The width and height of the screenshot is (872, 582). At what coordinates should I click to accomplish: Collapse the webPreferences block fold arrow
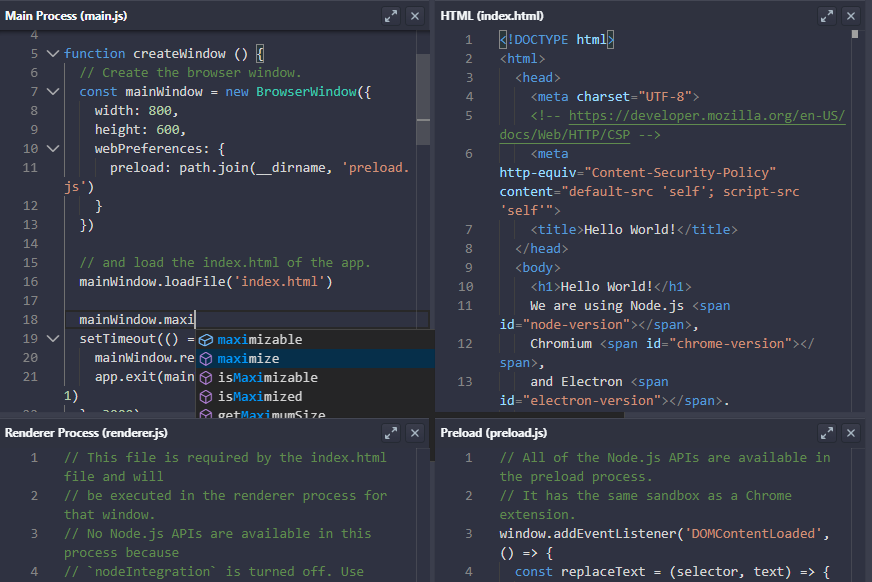tap(53, 148)
